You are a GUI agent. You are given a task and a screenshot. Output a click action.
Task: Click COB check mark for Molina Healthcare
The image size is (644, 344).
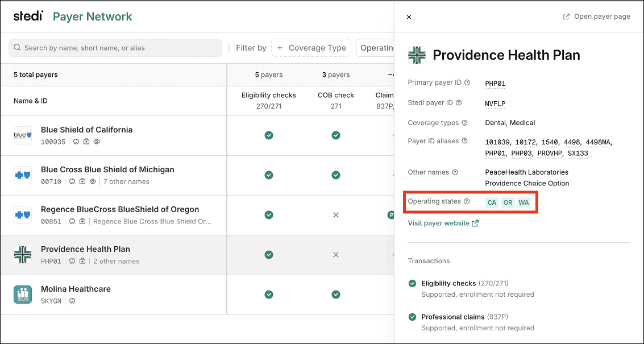336,295
